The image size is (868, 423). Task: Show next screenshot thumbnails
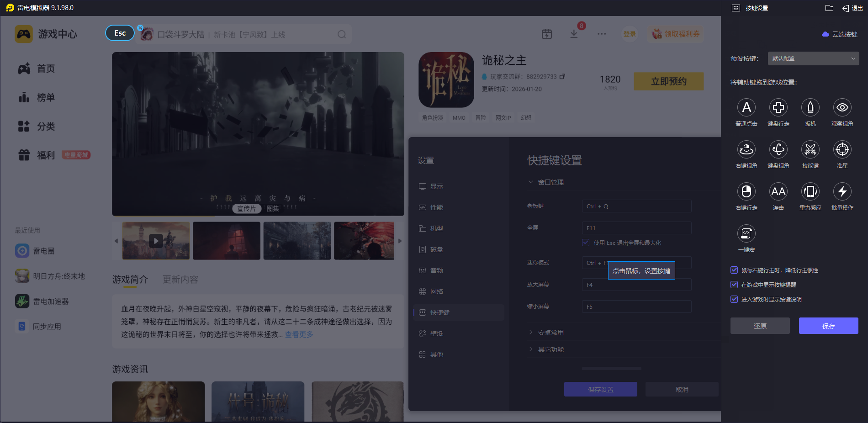tap(400, 241)
